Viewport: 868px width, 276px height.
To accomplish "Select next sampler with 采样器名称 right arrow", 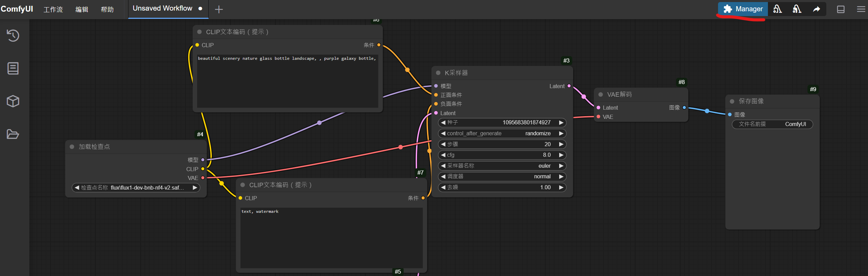I will pos(561,166).
